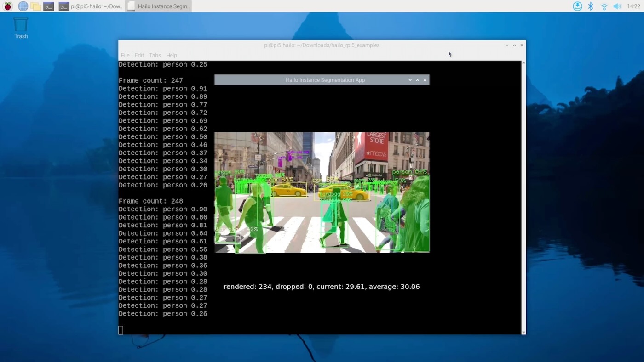This screenshot has width=644, height=362.
Task: Launch the web browser globe icon
Action: click(23, 6)
